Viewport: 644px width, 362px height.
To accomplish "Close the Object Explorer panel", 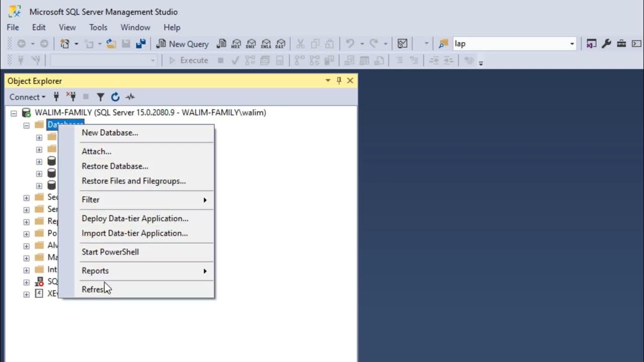I will click(350, 80).
